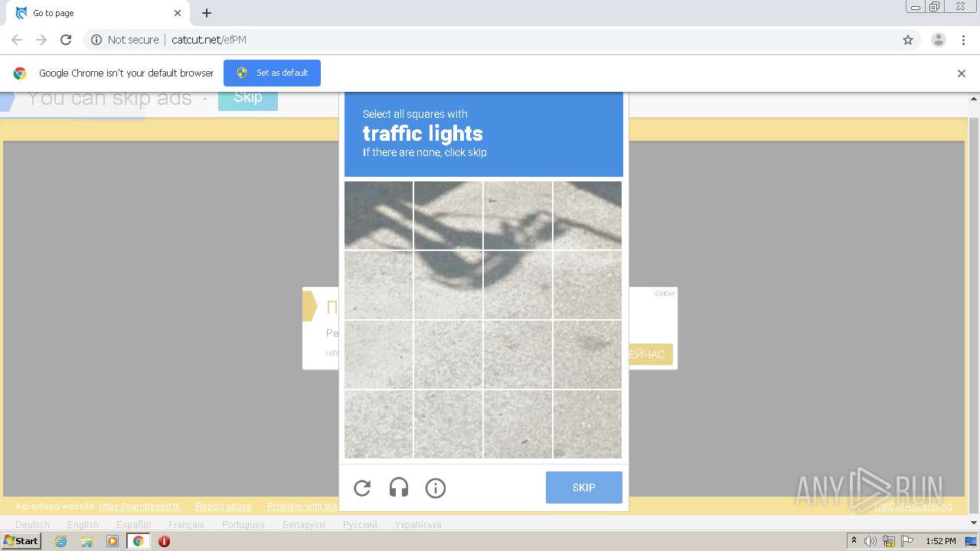Restore down the Chrome window
This screenshot has height=551, width=980.
coord(935,6)
